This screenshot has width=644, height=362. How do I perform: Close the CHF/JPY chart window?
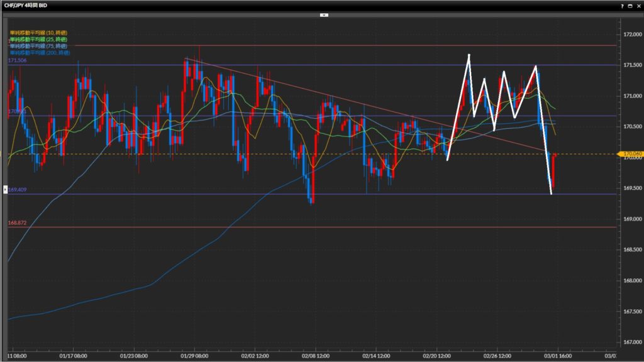(638, 5)
